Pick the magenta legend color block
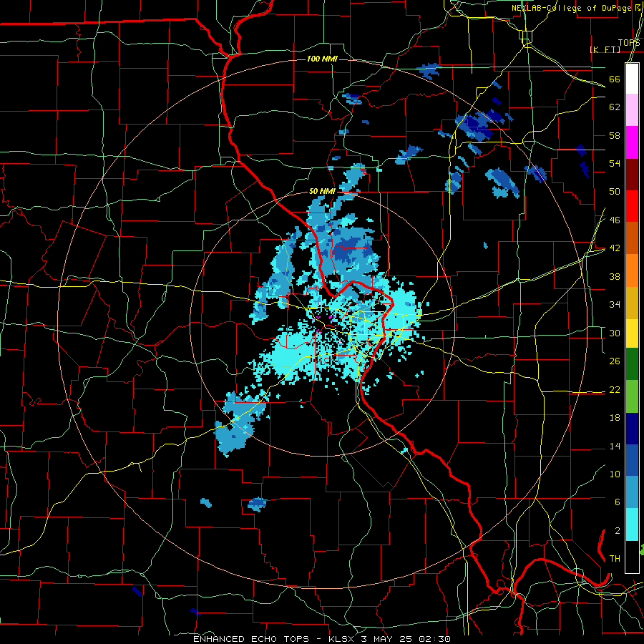This screenshot has height=644, width=644. [x=632, y=142]
